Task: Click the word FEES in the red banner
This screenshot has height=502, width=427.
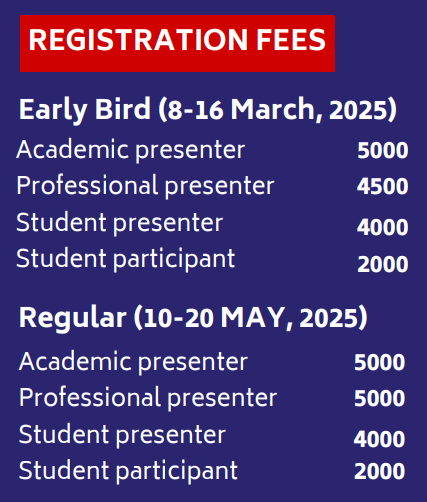Action: [291, 40]
